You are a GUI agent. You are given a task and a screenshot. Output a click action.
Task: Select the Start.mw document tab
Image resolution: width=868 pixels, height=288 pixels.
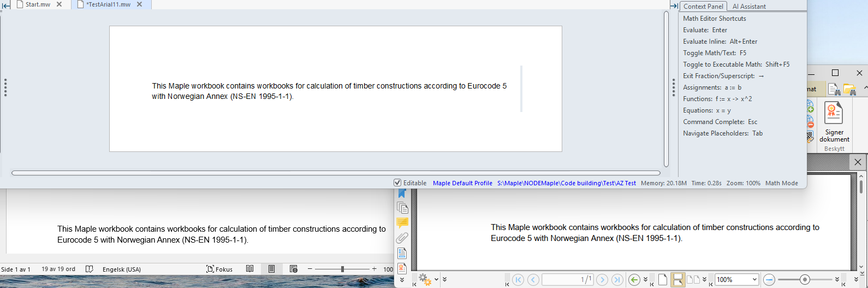coord(38,4)
